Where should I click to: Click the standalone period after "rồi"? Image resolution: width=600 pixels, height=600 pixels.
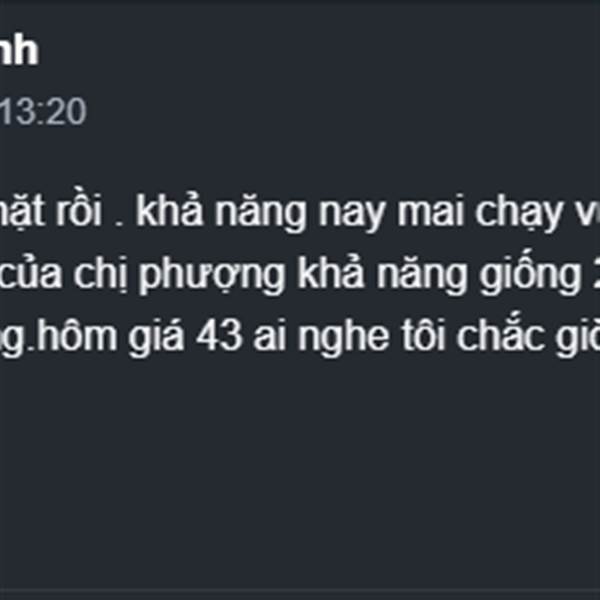click(x=119, y=224)
